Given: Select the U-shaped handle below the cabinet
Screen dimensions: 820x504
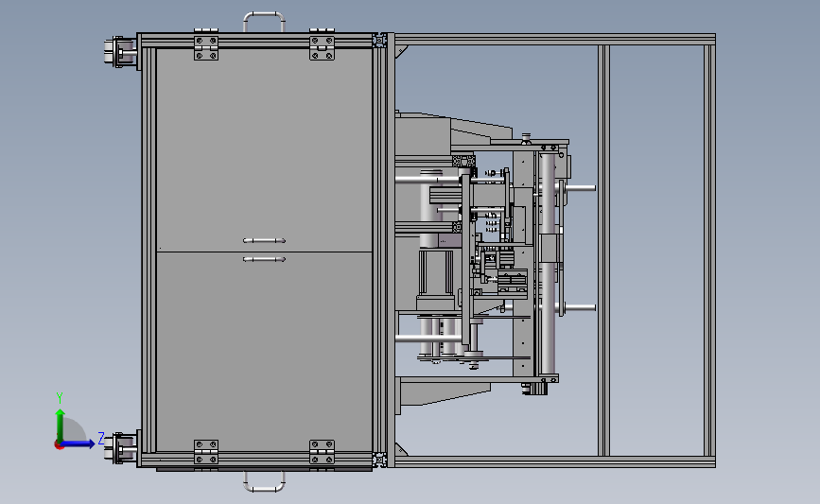Looking at the screenshot, I should (264, 481).
